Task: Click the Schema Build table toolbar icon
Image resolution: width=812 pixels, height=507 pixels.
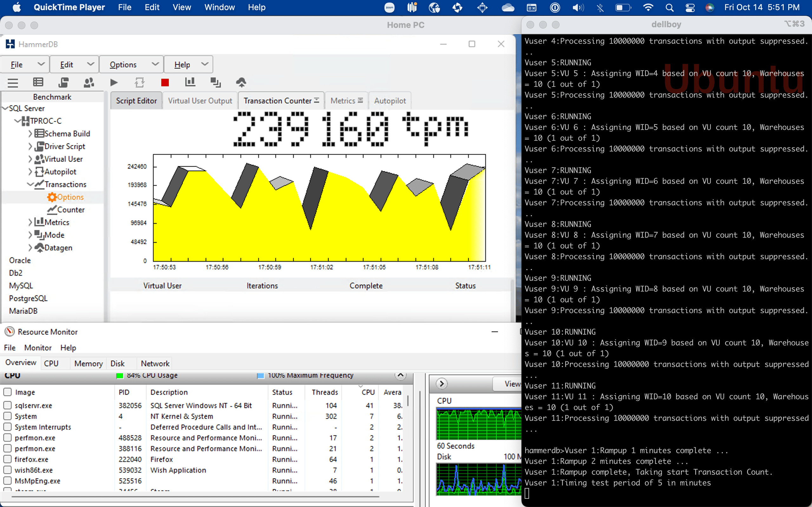Action: coord(38,82)
